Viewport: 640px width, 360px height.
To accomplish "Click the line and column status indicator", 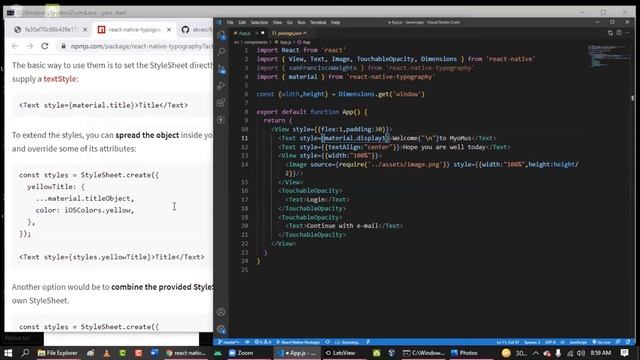I will click(x=508, y=342).
